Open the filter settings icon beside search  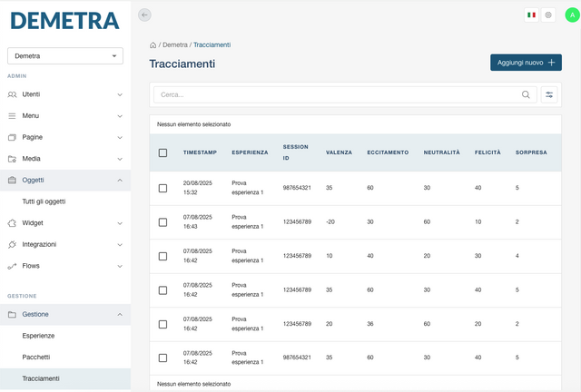click(549, 94)
